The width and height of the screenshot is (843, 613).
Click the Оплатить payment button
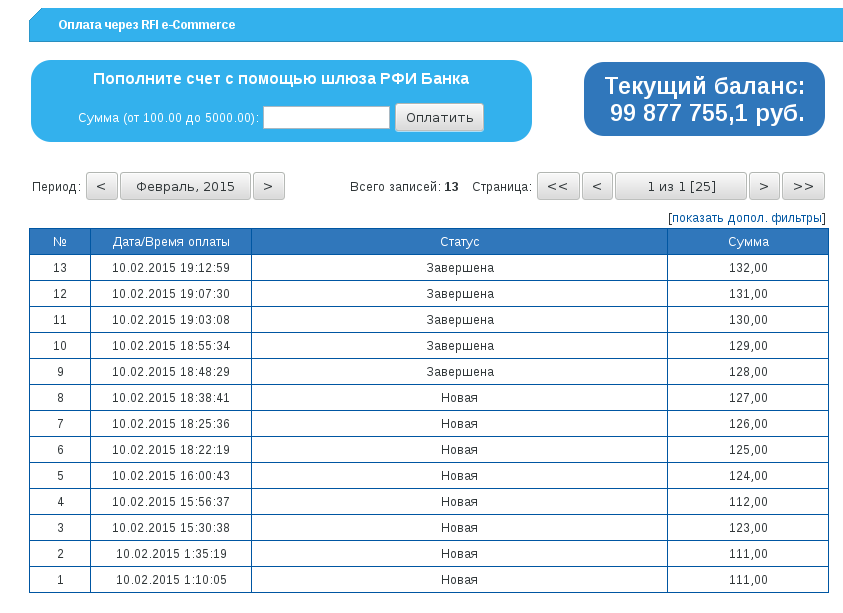439,118
